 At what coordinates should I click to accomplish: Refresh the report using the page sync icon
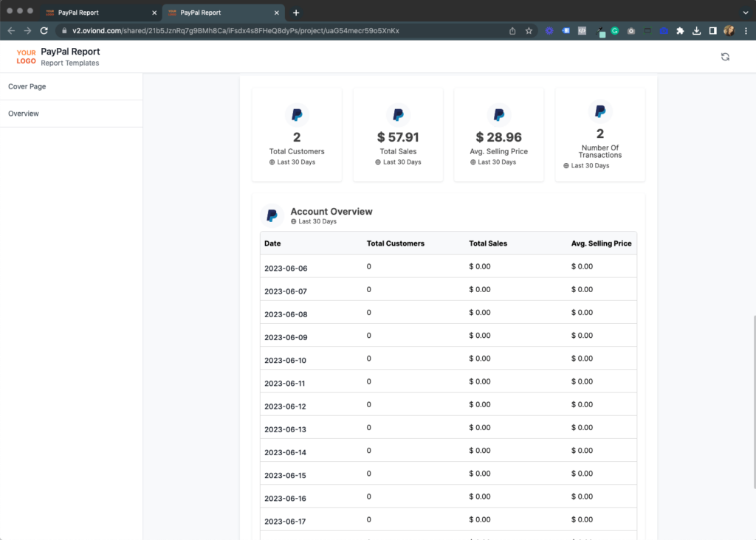point(725,57)
